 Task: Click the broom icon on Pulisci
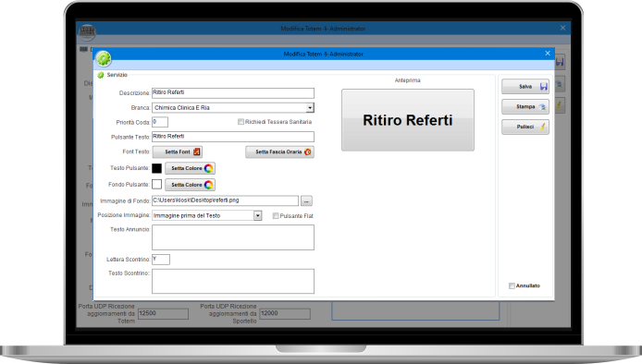click(543, 127)
